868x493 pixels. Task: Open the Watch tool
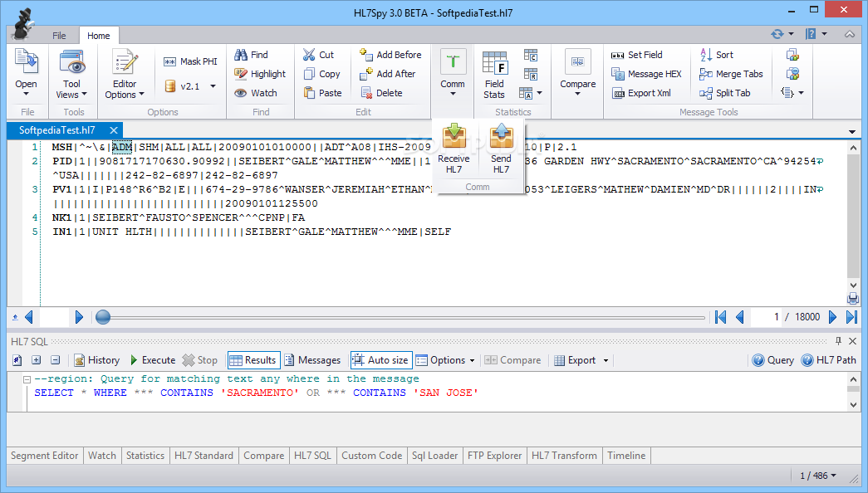[x=256, y=93]
